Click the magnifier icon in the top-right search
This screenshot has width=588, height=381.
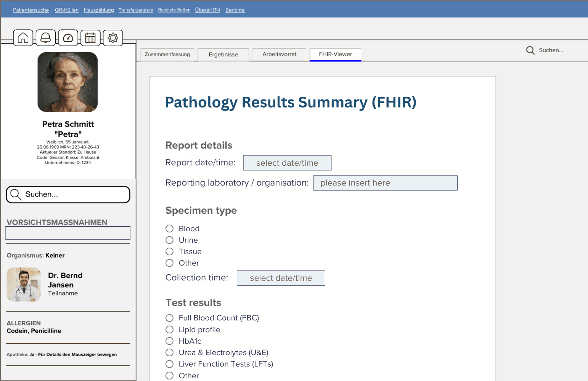[530, 50]
